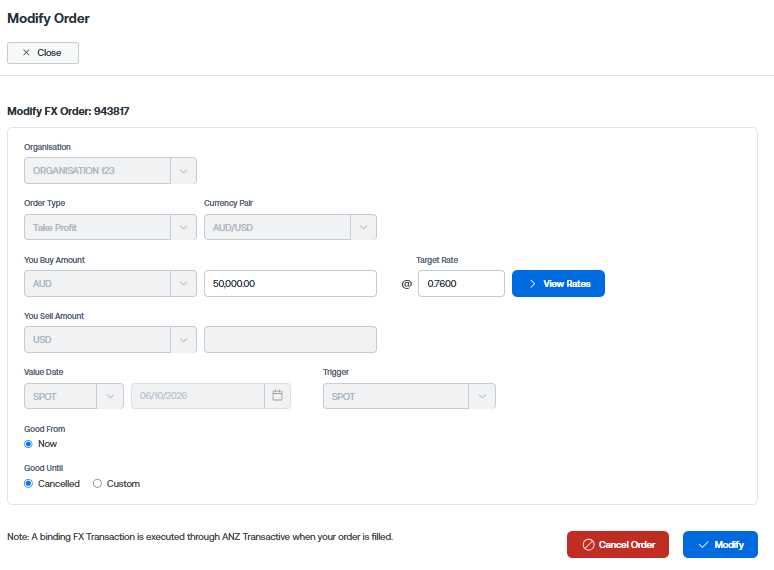The height and width of the screenshot is (570, 774).
Task: Click the red Cancel Order button
Action: [x=618, y=544]
